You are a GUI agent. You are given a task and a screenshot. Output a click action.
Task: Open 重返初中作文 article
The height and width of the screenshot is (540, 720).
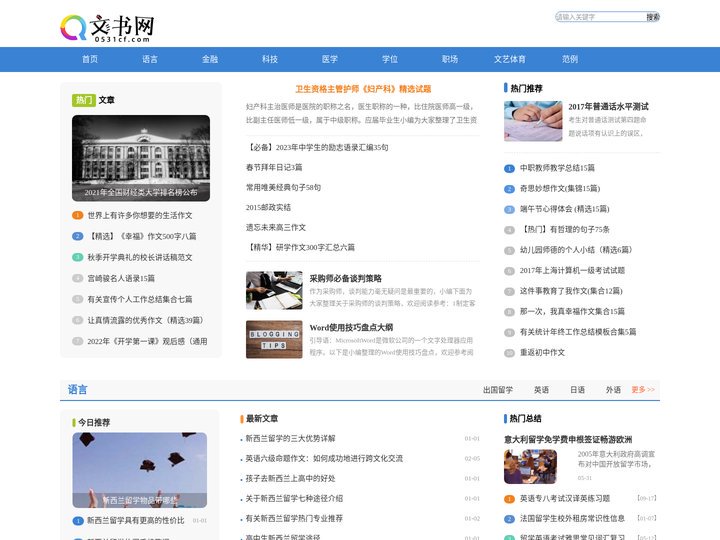point(542,353)
